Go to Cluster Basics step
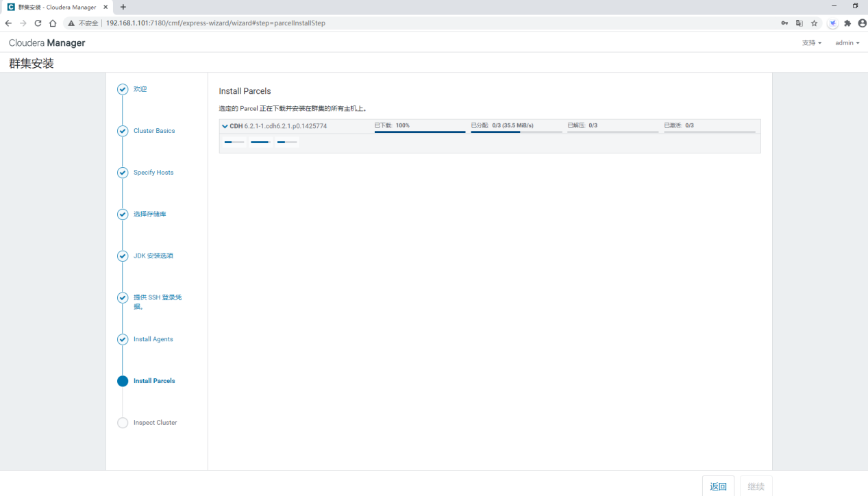 [154, 131]
